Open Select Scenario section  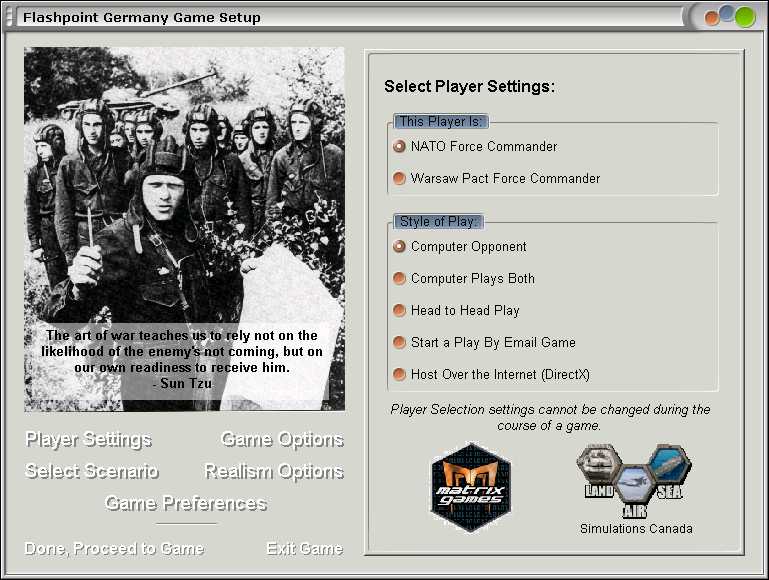click(92, 471)
